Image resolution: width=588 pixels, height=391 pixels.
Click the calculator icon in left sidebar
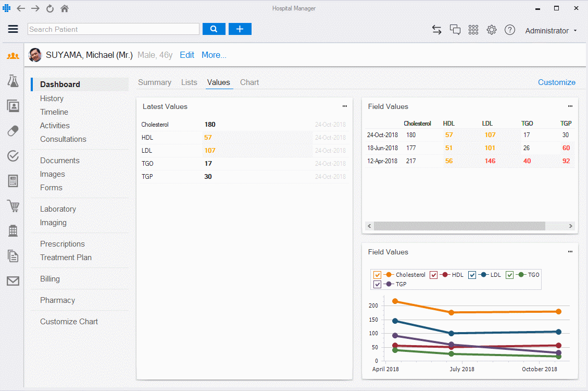click(13, 181)
